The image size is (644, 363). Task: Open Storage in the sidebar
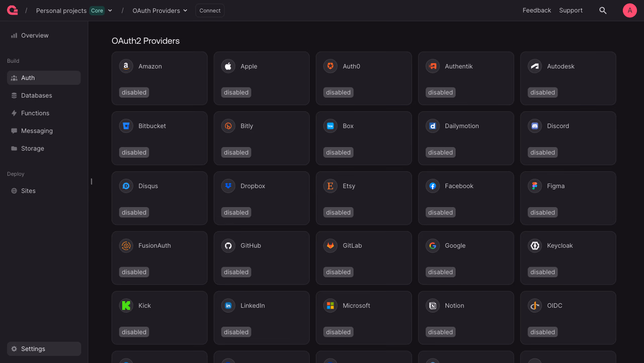pyautogui.click(x=44, y=148)
